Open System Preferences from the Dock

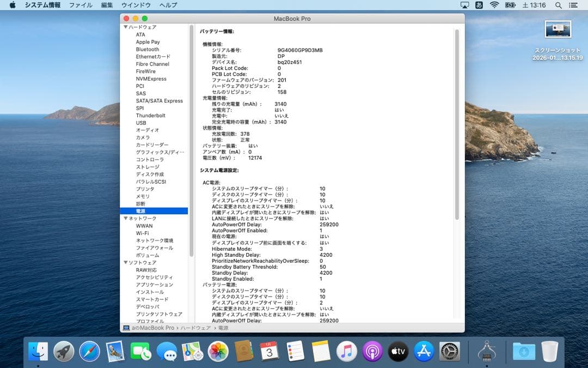click(449, 352)
